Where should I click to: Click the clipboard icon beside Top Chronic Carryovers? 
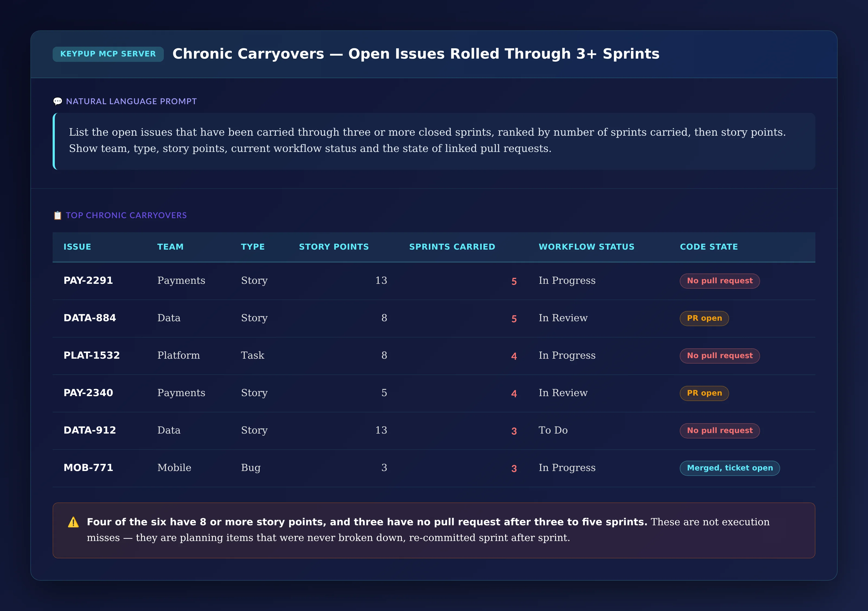58,215
